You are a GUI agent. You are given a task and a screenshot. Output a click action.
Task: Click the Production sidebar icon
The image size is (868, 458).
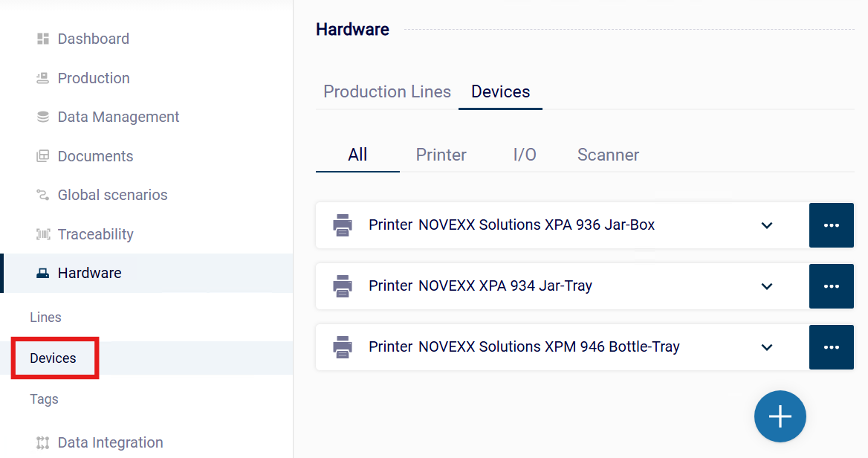click(42, 78)
